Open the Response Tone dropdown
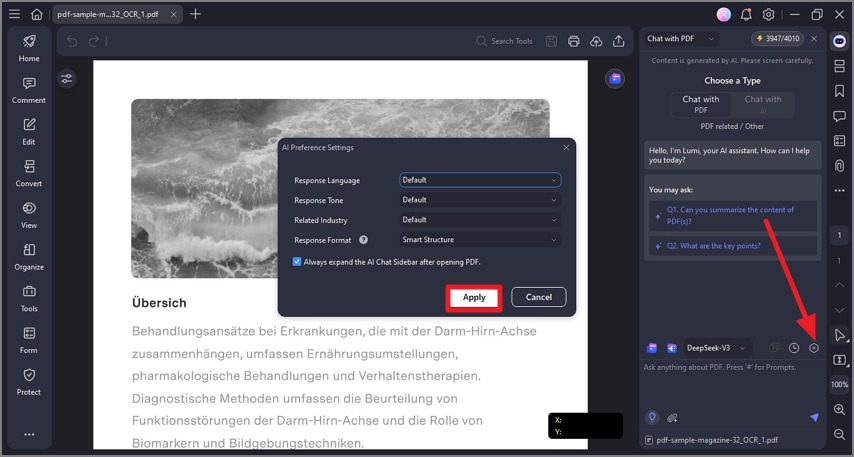The image size is (854, 457). 480,200
